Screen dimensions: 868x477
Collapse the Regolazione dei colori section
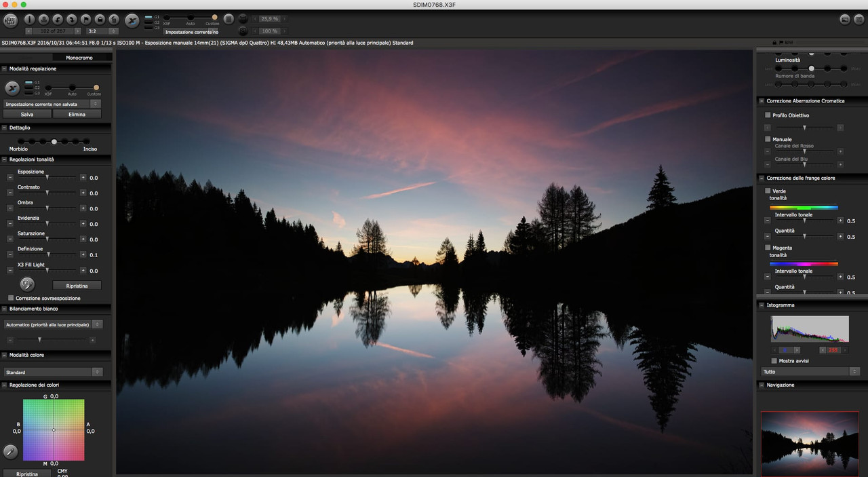click(x=5, y=385)
